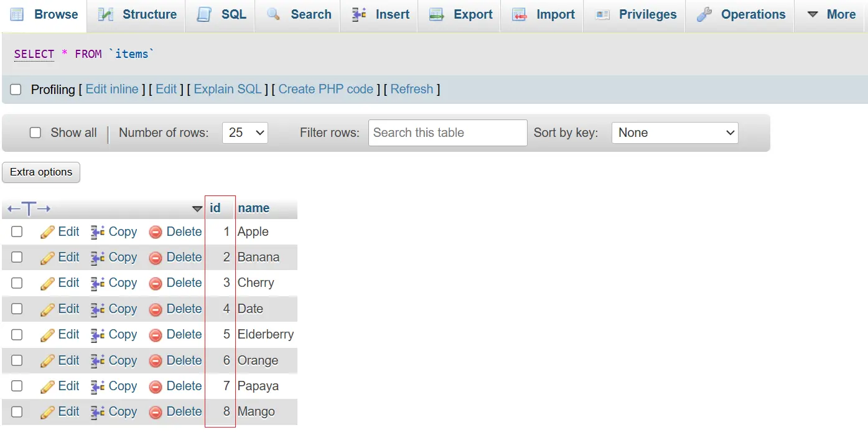
Task: Click the copy icon in Cherry row
Action: (98, 283)
